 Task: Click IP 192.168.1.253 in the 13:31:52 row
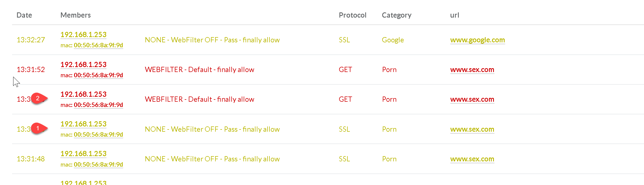point(83,65)
